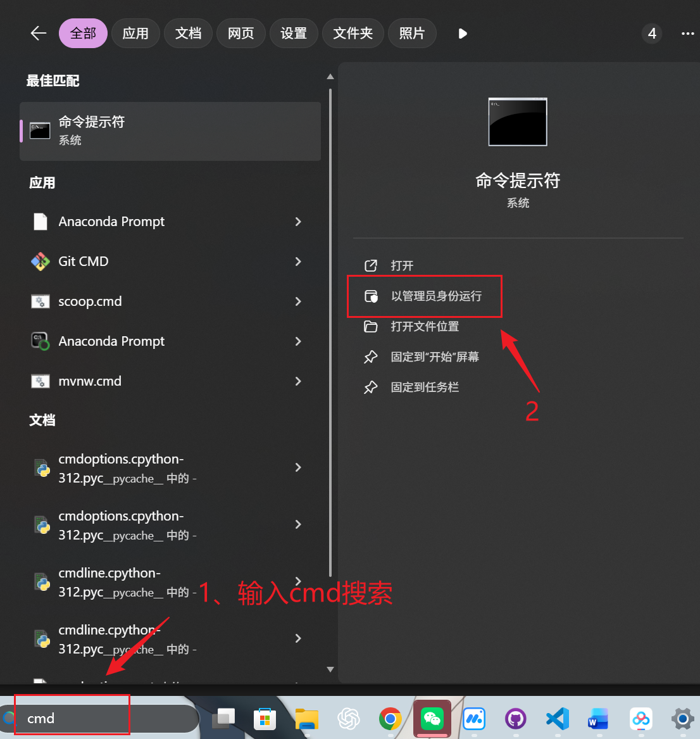
Task: Expand options for Anaconda Prompt
Action: (297, 222)
